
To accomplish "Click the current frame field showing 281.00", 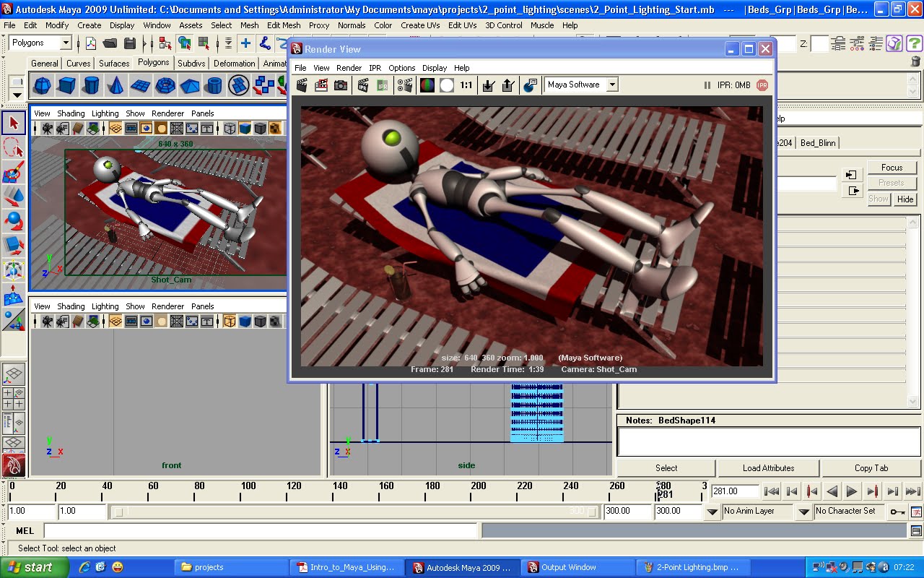I will click(736, 491).
